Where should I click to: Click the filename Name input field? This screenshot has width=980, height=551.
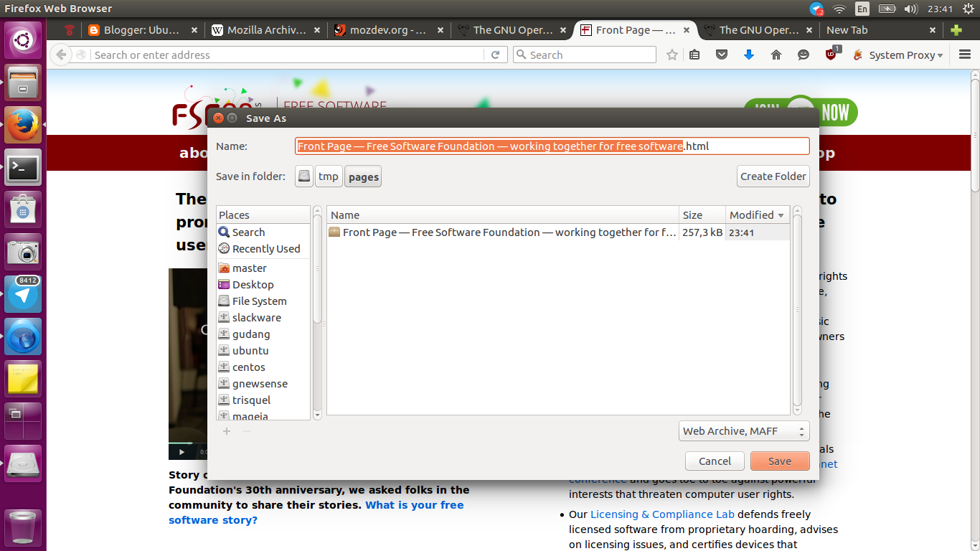coord(552,146)
